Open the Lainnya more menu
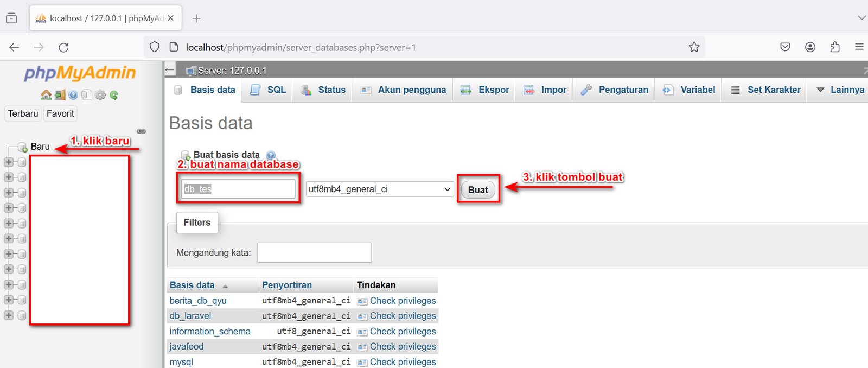This screenshot has height=368, width=868. [x=840, y=90]
